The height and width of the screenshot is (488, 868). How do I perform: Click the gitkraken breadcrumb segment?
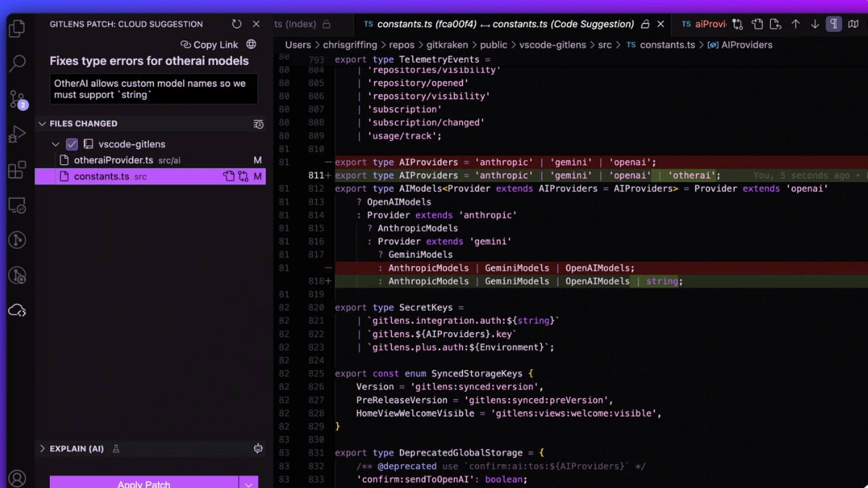pos(448,45)
